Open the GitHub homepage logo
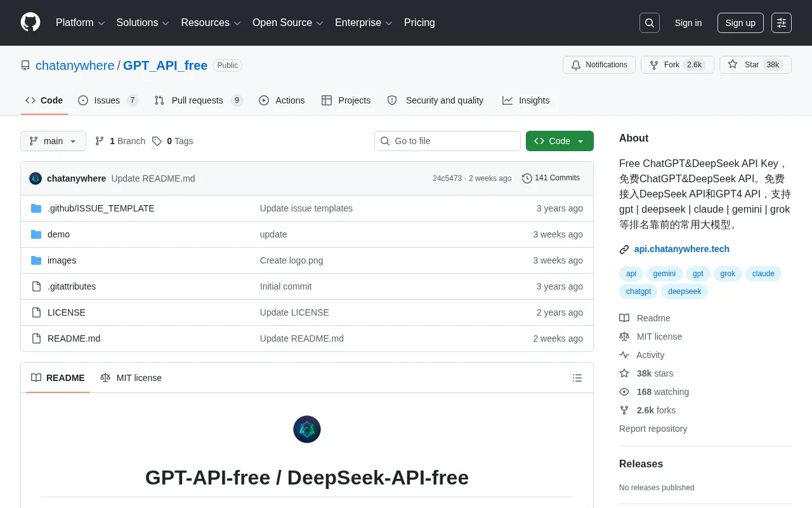 pyautogui.click(x=30, y=22)
